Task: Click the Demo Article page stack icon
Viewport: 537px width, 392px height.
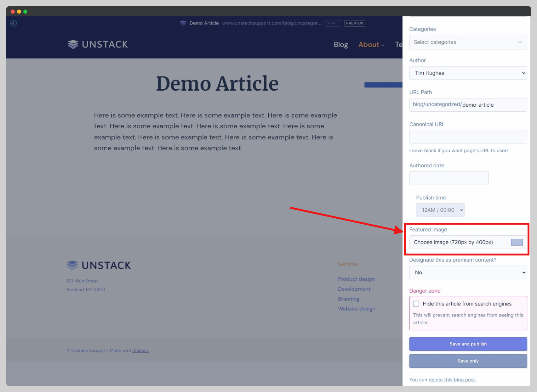Action: 183,23
